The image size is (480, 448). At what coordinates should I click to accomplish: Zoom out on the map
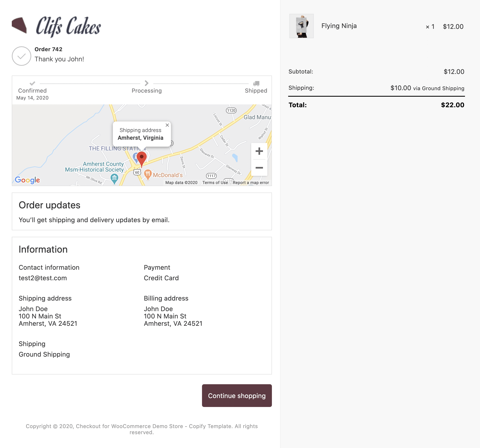tap(259, 168)
